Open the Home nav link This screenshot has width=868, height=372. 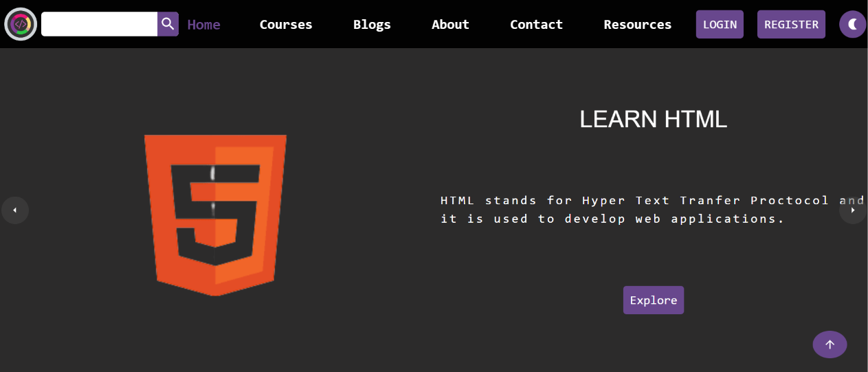[x=204, y=25]
